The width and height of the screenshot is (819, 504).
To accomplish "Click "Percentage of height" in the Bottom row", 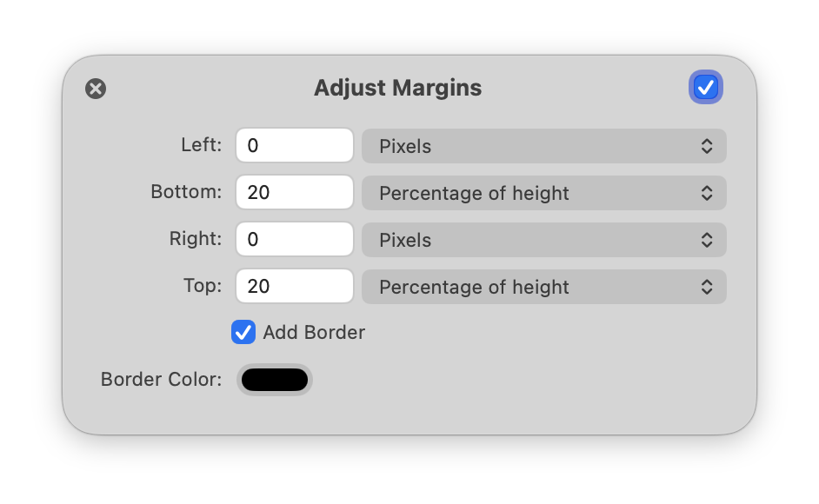I will [x=474, y=193].
